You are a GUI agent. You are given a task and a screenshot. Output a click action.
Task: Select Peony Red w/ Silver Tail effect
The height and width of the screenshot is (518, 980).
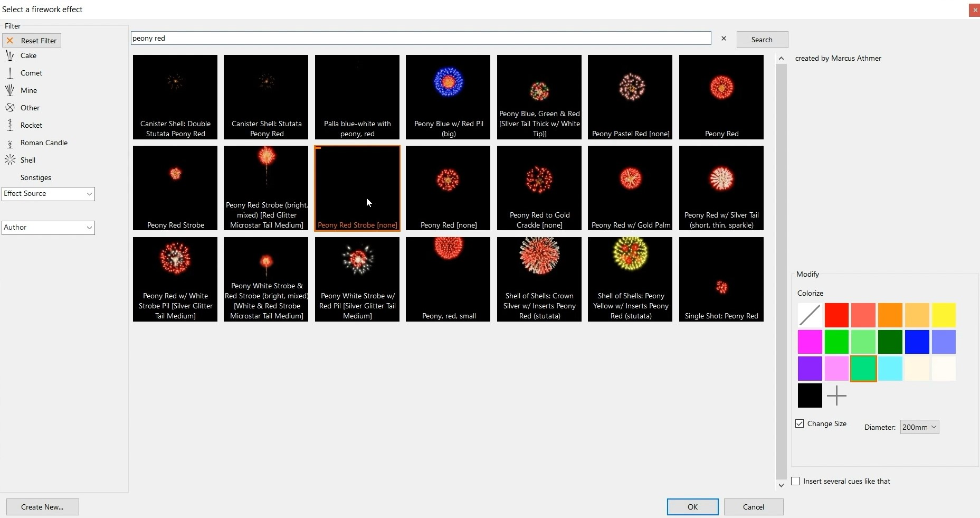[x=721, y=188]
